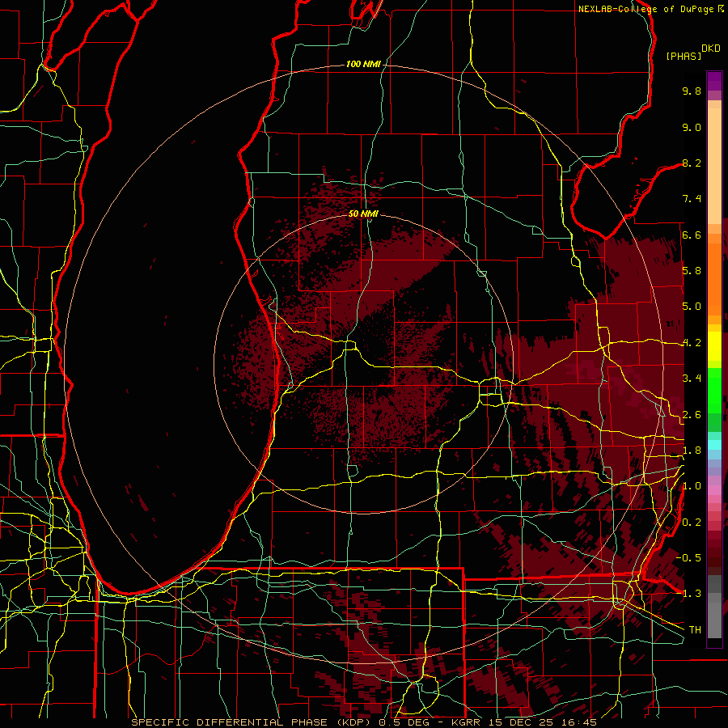This screenshot has width=728, height=728.
Task: Click the 9.8 legend value
Action: 692,91
